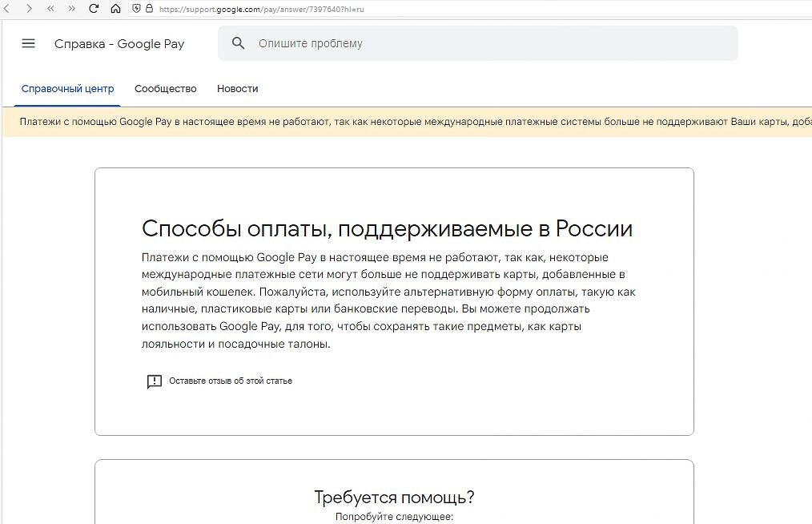Click the heading 'Способы оплаты, поддерживаемые в России'
The image size is (812, 524).
[387, 228]
